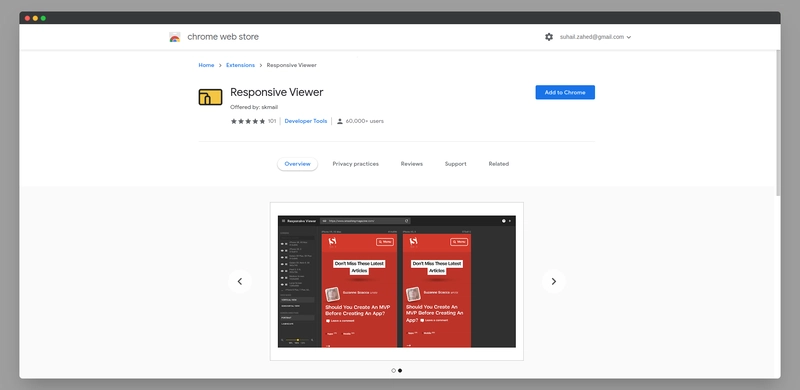Viewport: 800px width, 390px height.
Task: Open the Extensions breadcrumb link
Action: coord(240,65)
